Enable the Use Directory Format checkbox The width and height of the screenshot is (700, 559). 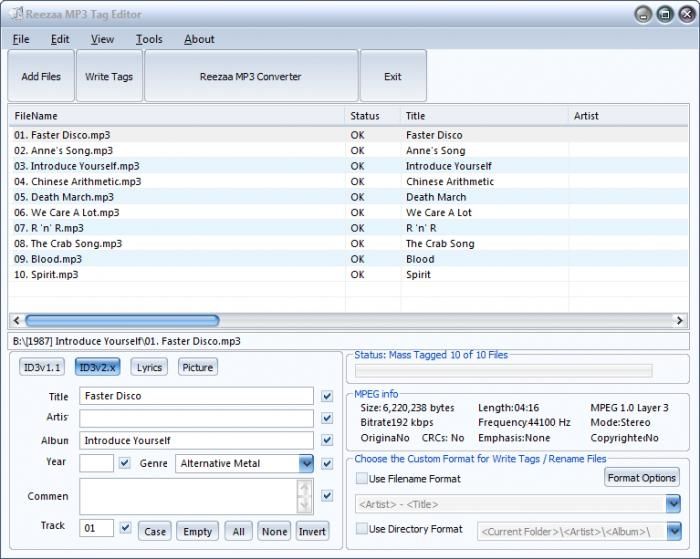pyautogui.click(x=362, y=528)
